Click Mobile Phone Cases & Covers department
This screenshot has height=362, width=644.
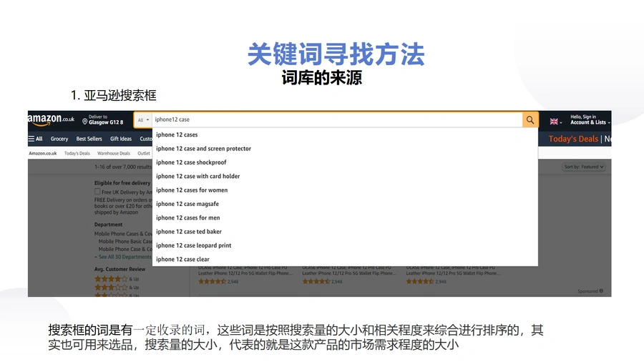[x=123, y=234]
